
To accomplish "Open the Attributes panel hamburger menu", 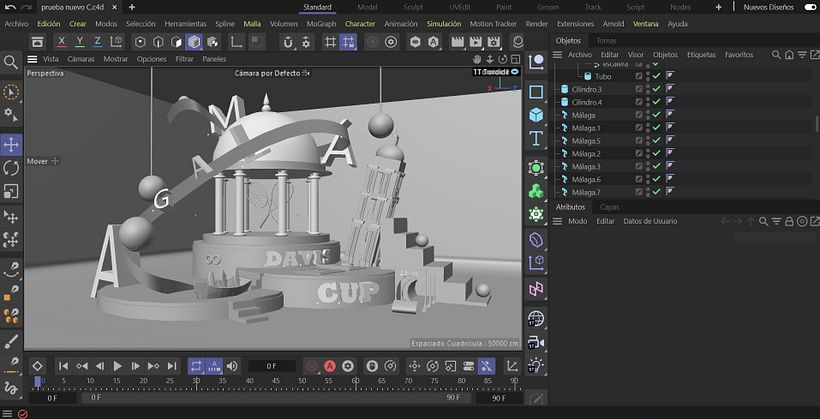I will click(x=557, y=221).
